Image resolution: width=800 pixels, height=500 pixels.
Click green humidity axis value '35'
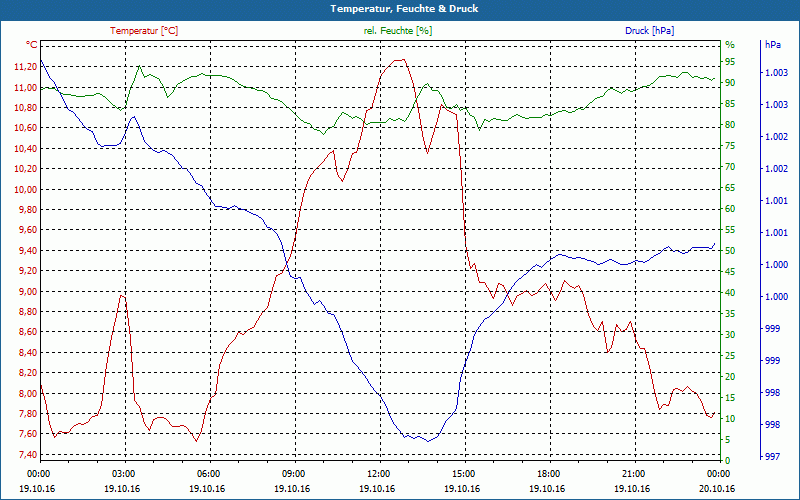click(730, 314)
